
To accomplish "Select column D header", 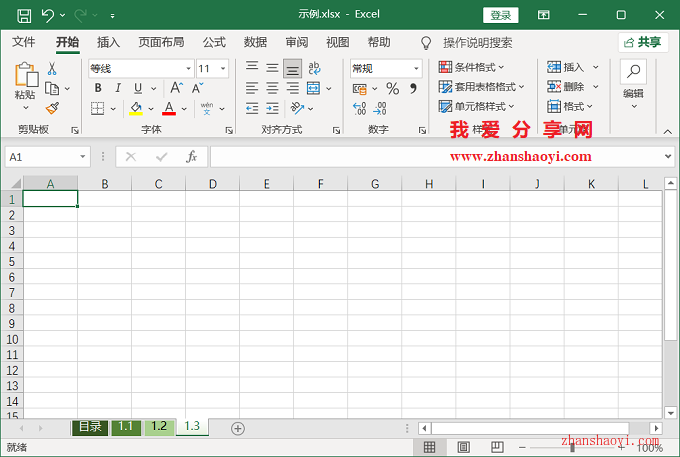I will 212,184.
